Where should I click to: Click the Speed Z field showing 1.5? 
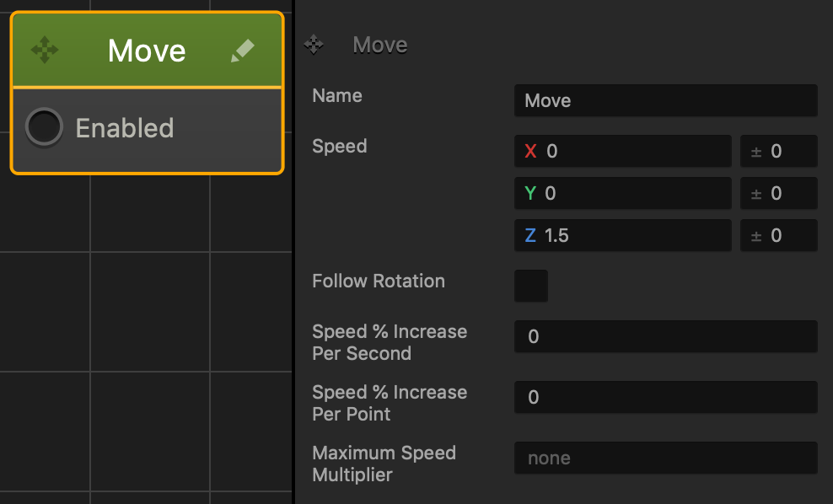(622, 235)
